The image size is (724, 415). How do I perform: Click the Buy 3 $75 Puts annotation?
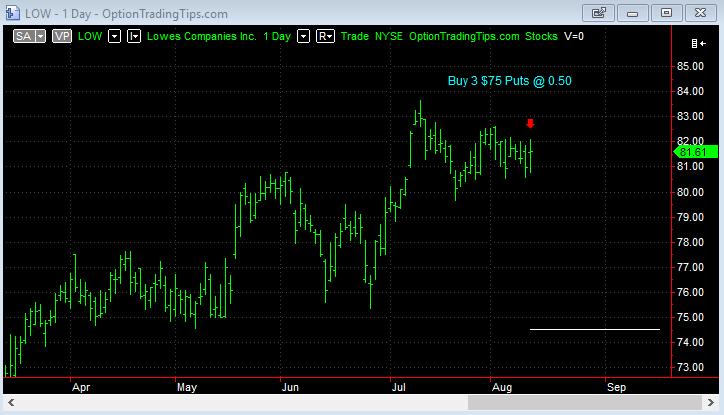510,81
